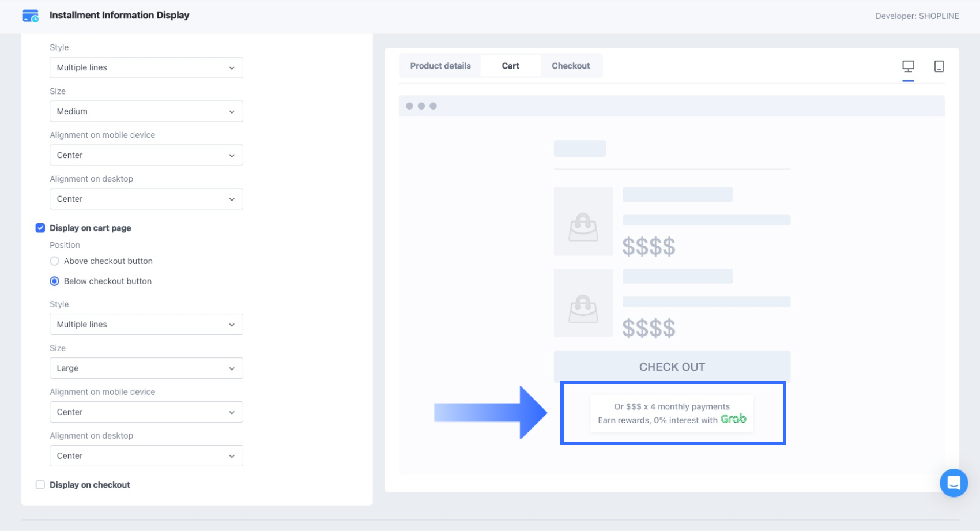This screenshot has width=980, height=531.
Task: Switch preview to desktop view icon
Action: coord(908,66)
